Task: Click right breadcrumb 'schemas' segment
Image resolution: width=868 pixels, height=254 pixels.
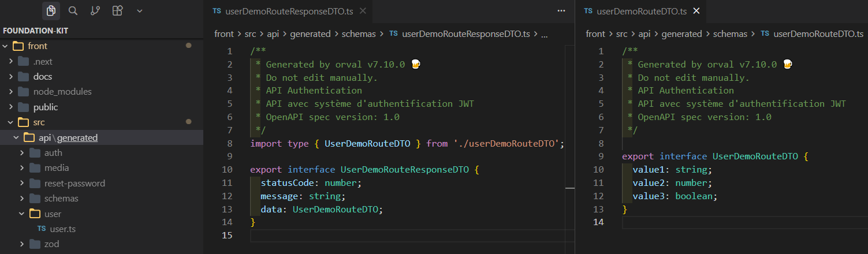Action: (x=730, y=34)
